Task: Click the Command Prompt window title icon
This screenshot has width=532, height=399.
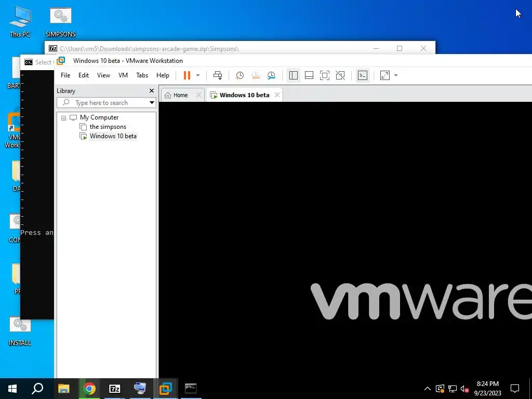Action: tap(29, 62)
